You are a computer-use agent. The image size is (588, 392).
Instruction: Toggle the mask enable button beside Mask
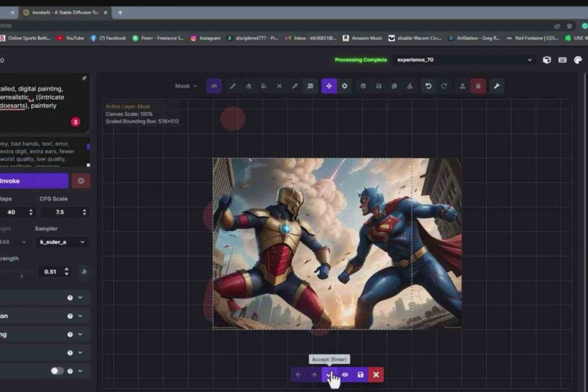[x=214, y=86]
